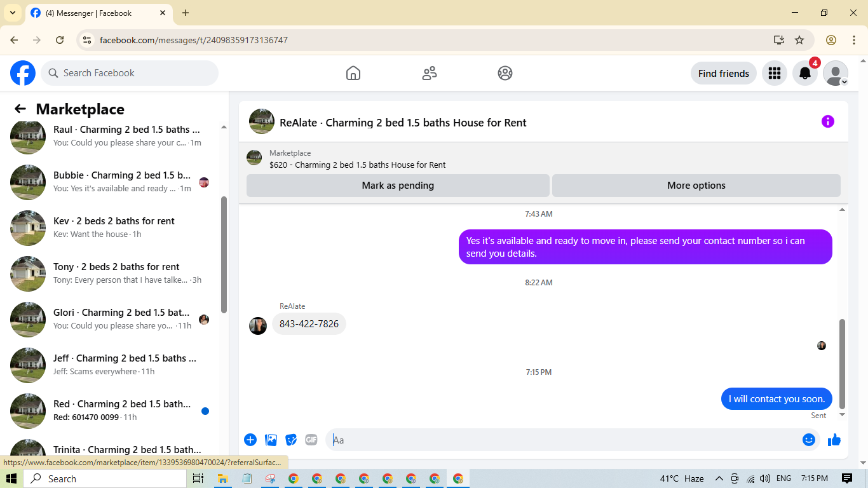Open the Groups icon in top navigation
This screenshot has height=488, width=868.
pos(505,73)
